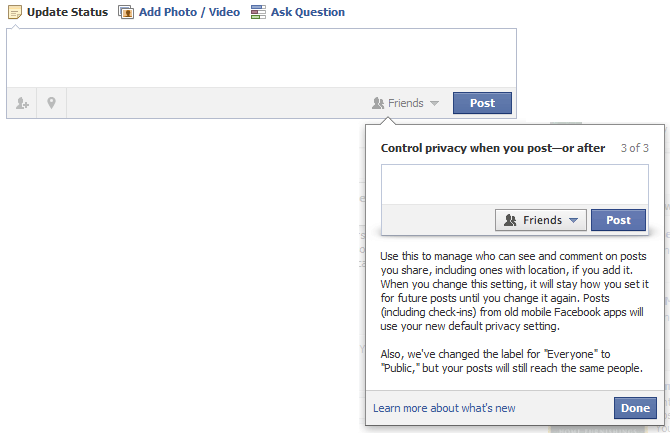
Task: Switch to the Add Photo / Video tab
Action: tap(189, 12)
